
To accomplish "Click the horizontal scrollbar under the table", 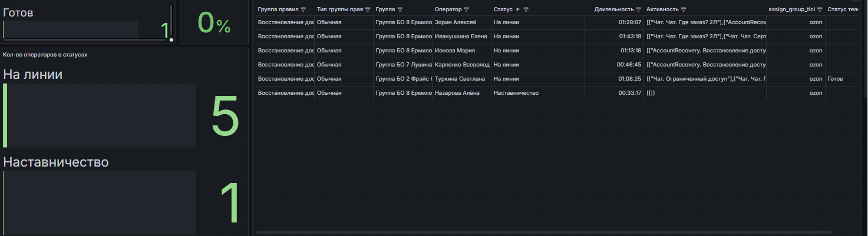I will 544,232.
